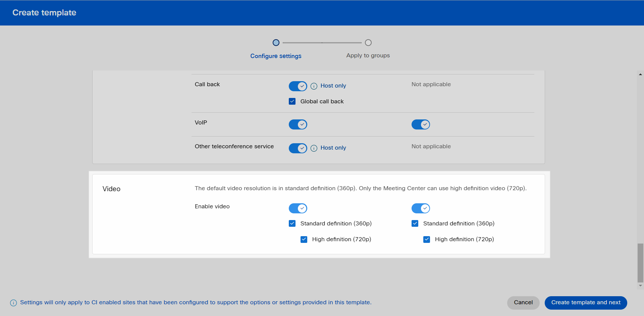Uncheck right Standard definition (360p) checkbox

click(x=415, y=223)
